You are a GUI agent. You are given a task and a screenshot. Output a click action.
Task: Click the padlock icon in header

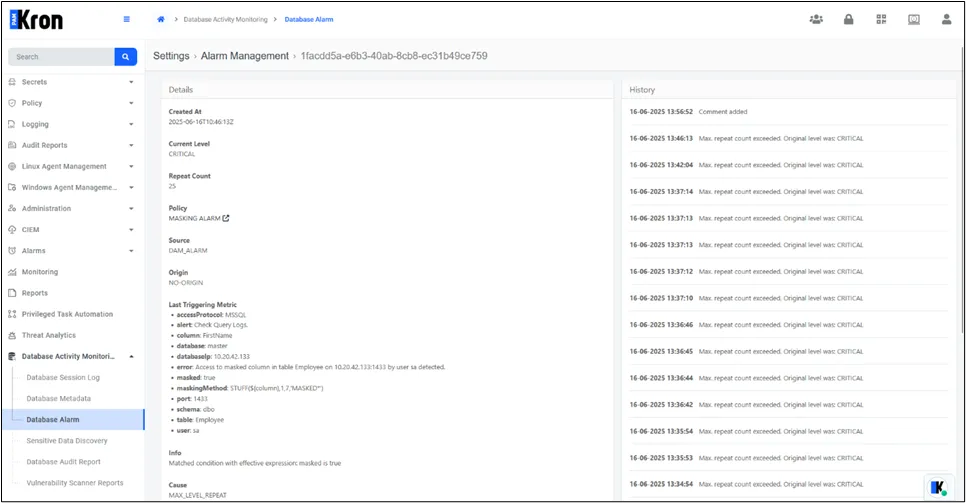click(x=848, y=20)
